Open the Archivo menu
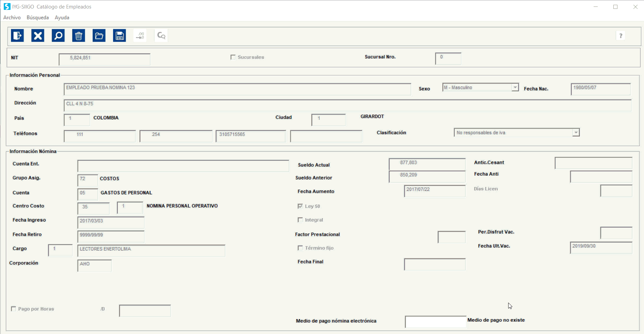The image size is (644, 334). tap(12, 17)
